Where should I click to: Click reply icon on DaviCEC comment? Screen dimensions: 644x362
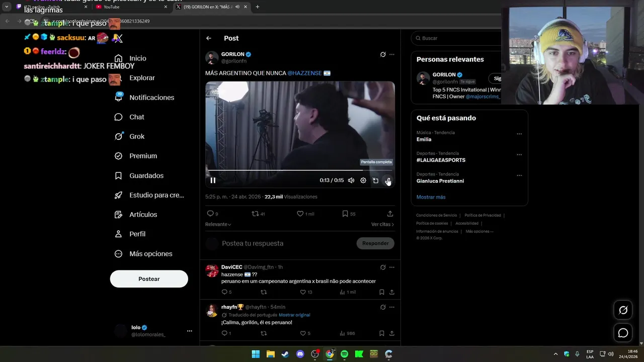click(x=224, y=292)
